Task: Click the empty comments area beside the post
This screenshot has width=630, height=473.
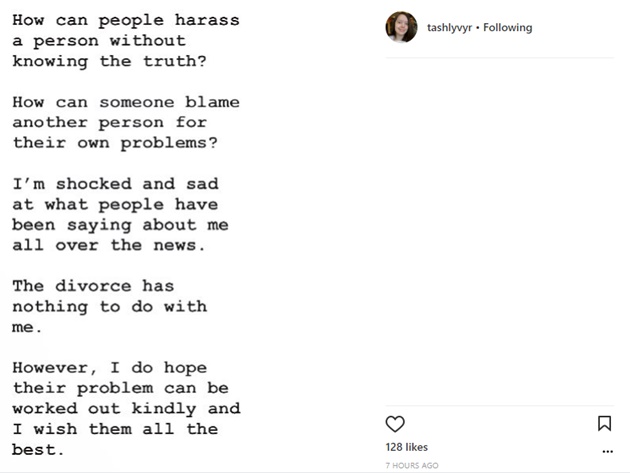Action: [x=499, y=231]
